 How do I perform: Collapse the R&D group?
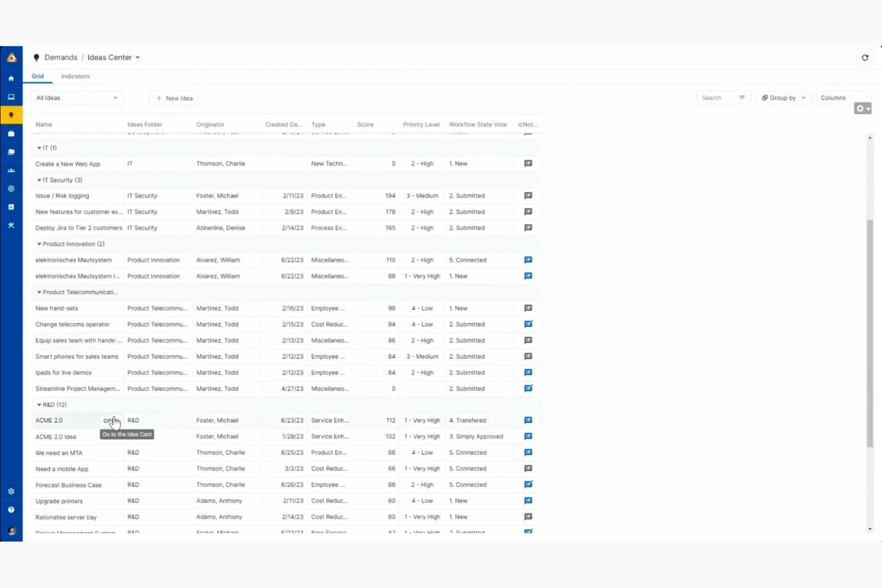pyautogui.click(x=39, y=404)
